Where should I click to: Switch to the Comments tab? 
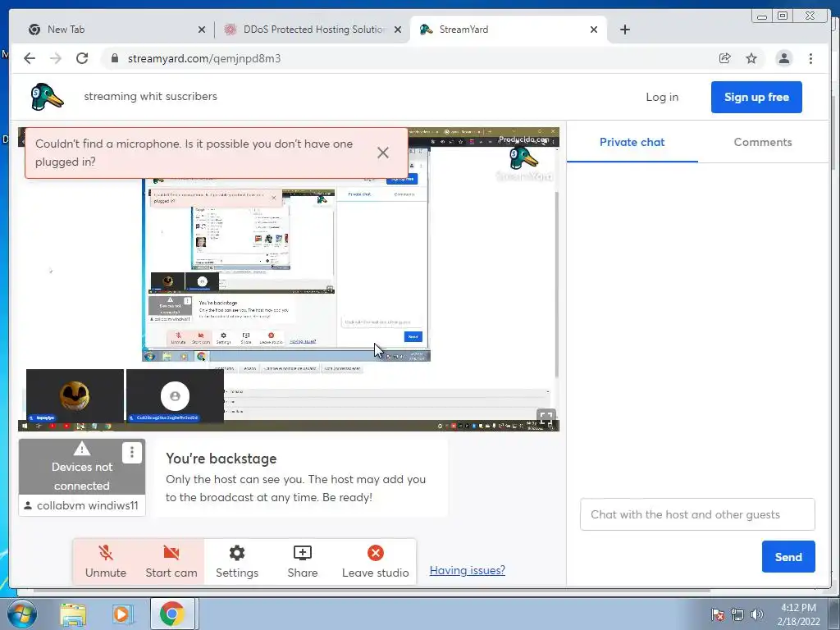click(x=762, y=142)
